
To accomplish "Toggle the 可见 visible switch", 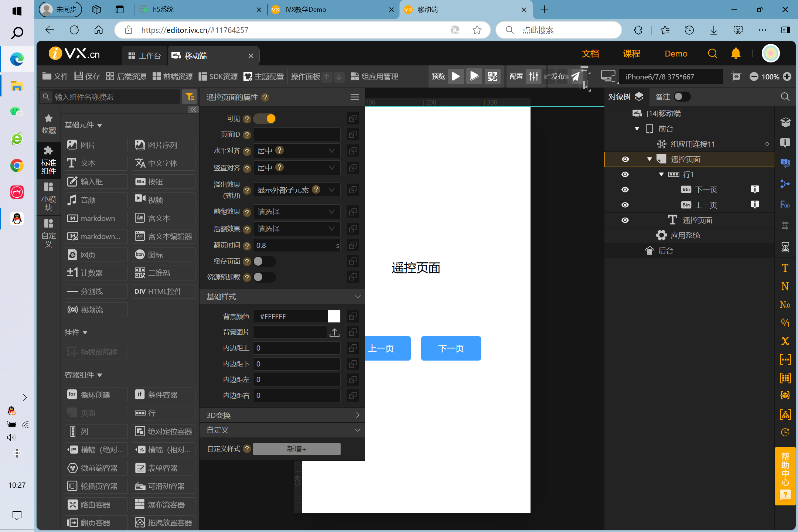I will [x=265, y=119].
